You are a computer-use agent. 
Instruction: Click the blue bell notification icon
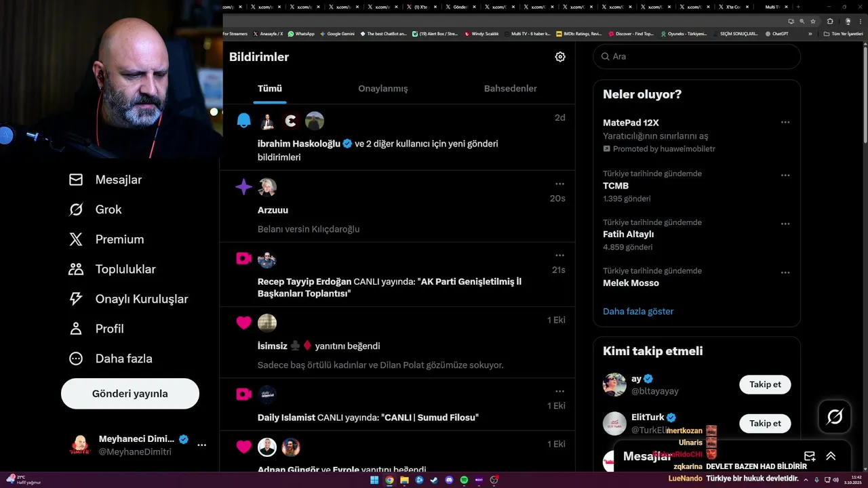pos(244,121)
